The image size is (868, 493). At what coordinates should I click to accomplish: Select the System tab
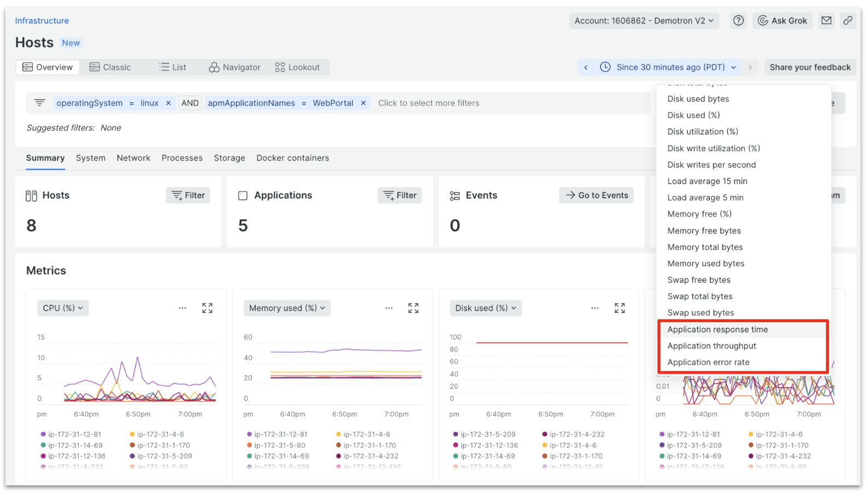pos(91,158)
